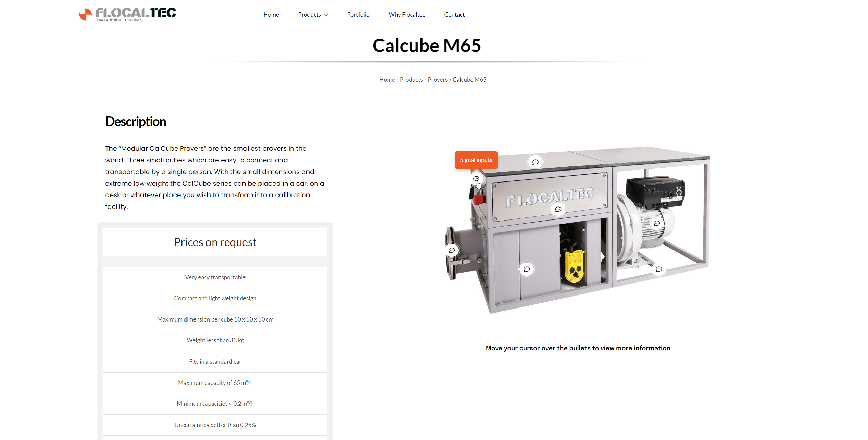Open the Portfolio menu item
The height and width of the screenshot is (440, 868).
click(x=358, y=15)
